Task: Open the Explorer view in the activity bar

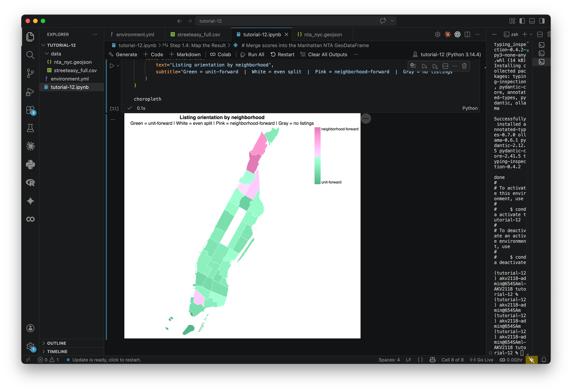Action: point(30,37)
